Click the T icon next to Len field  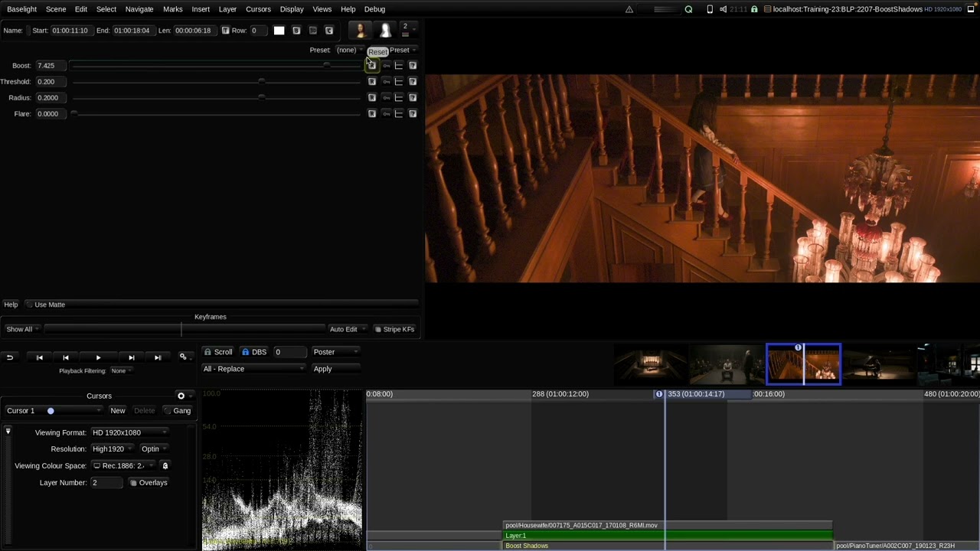[x=225, y=31]
